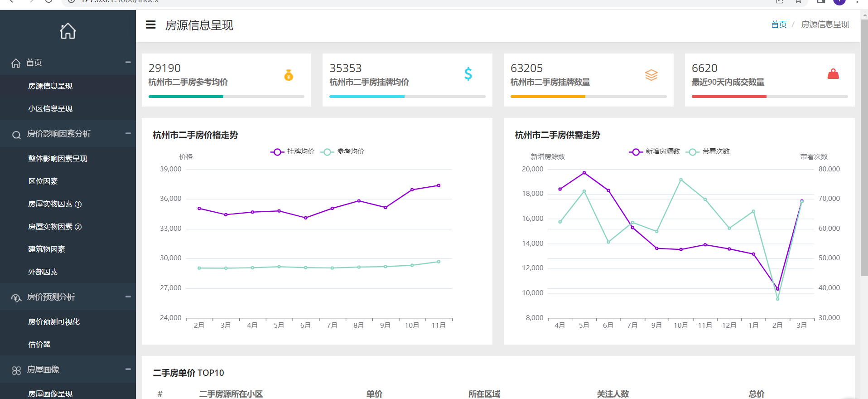Click the red shopping bag icon on the 6620 card

tap(833, 74)
